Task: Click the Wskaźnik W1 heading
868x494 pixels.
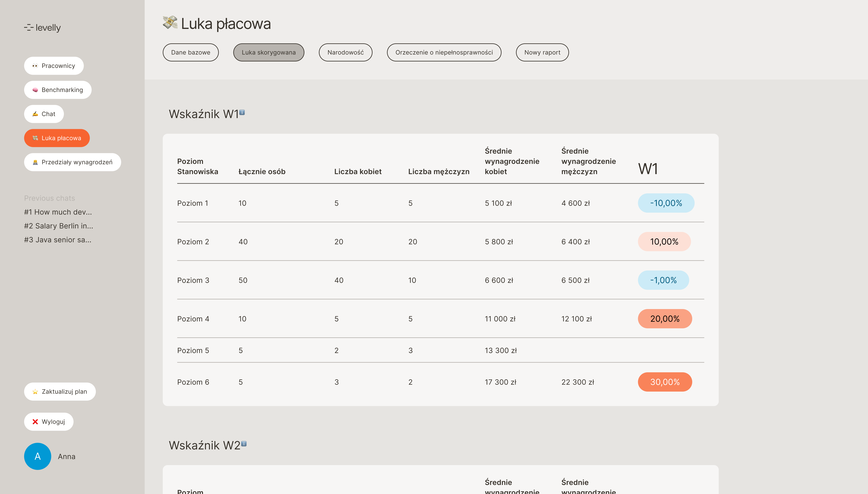Action: coord(204,114)
